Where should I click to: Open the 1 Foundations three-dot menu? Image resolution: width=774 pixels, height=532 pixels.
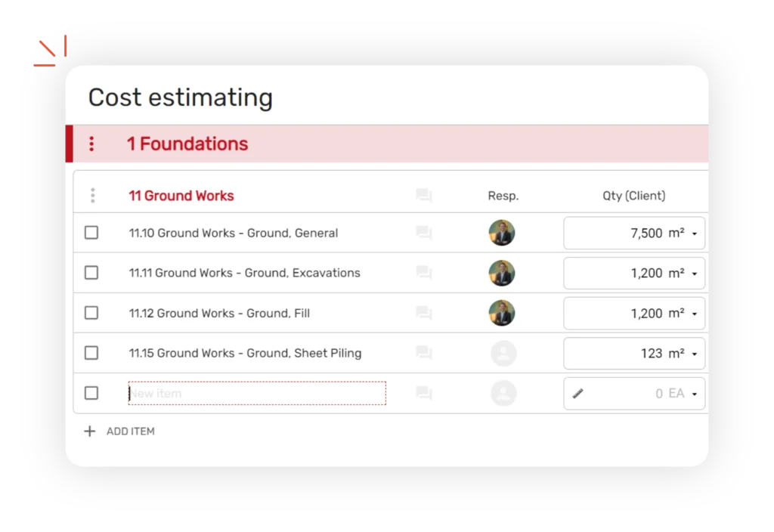click(x=91, y=144)
